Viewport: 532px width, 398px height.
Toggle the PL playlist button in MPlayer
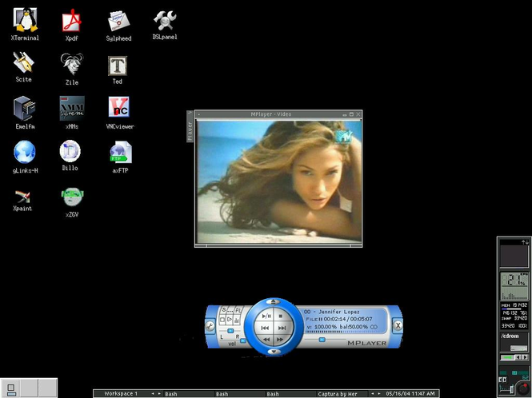(x=236, y=310)
